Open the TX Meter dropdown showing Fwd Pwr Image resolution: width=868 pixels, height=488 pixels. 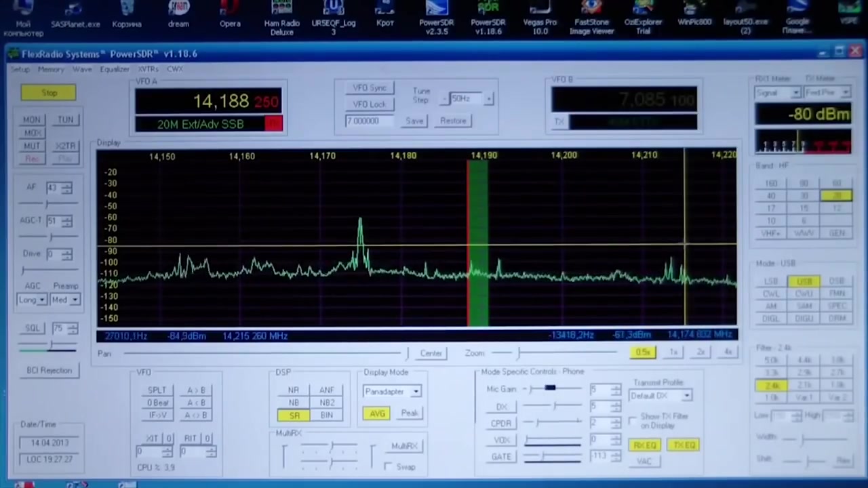pos(827,93)
